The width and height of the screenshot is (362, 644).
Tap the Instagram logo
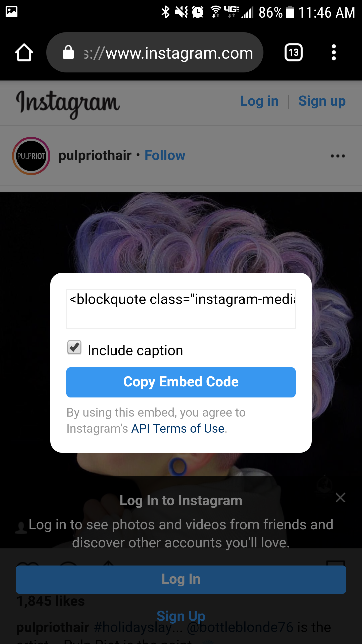click(x=68, y=104)
